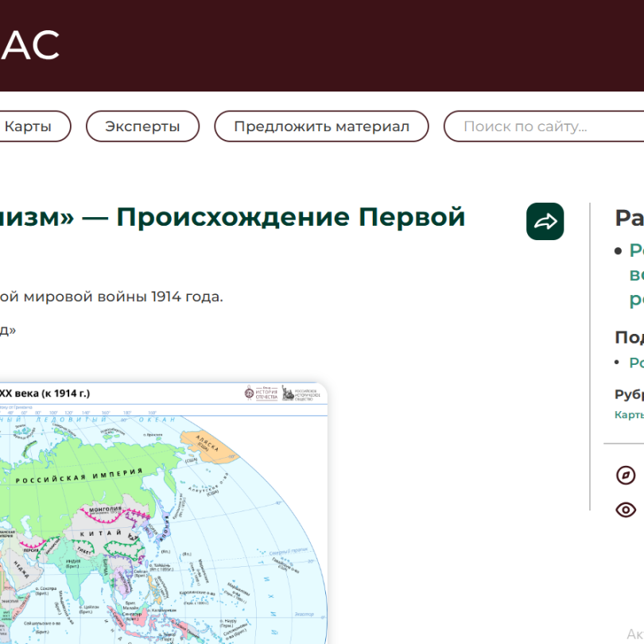The height and width of the screenshot is (644, 644).
Task: Follow the link under the Под… heading
Action: click(636, 363)
